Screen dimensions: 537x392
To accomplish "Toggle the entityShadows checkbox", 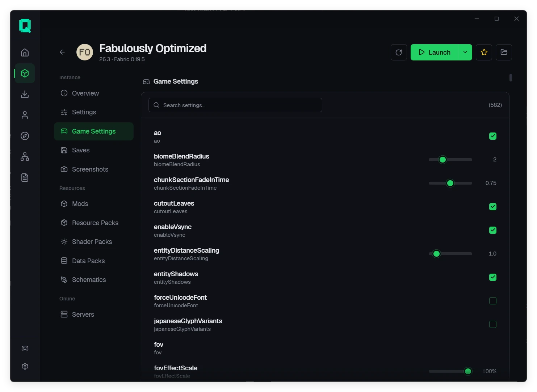I will point(493,277).
